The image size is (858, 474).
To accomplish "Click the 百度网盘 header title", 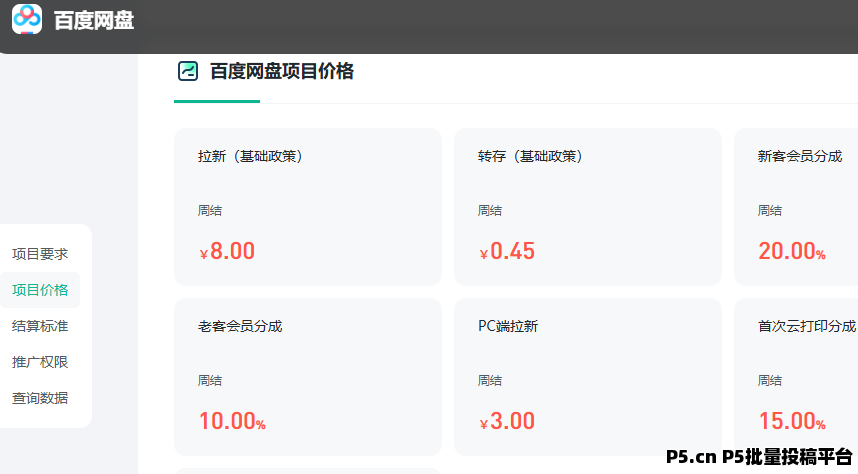I will click(x=94, y=21).
